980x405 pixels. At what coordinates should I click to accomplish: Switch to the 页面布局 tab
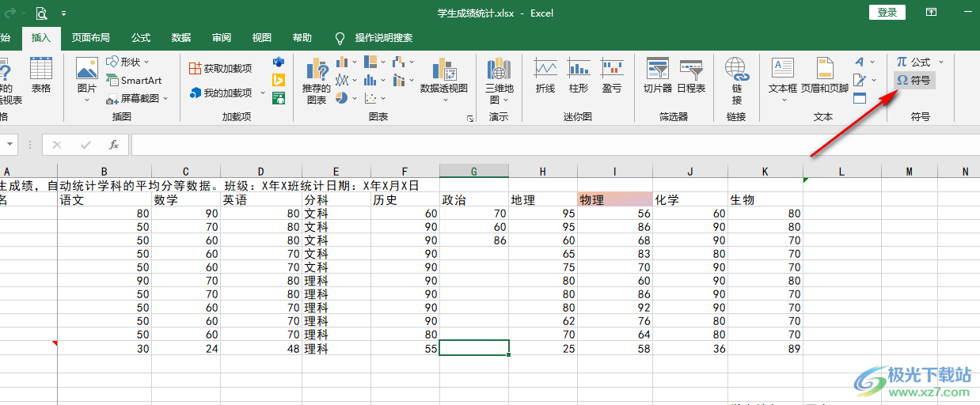(91, 38)
